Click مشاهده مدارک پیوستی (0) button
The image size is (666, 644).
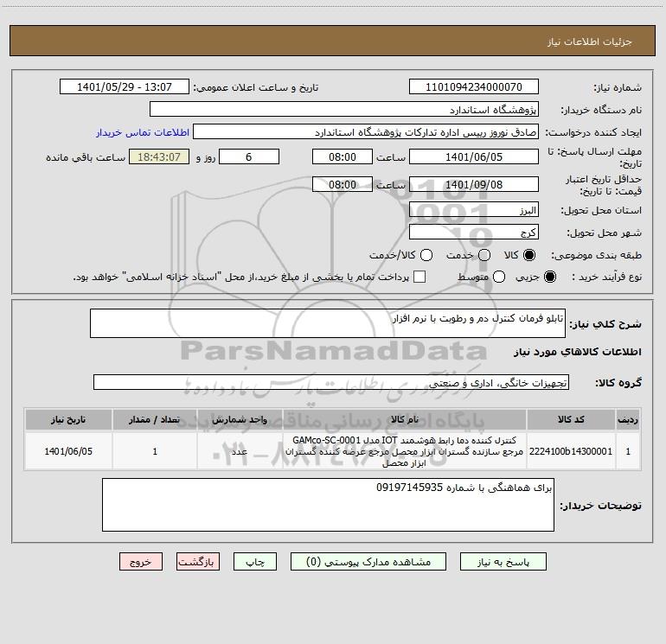(368, 562)
